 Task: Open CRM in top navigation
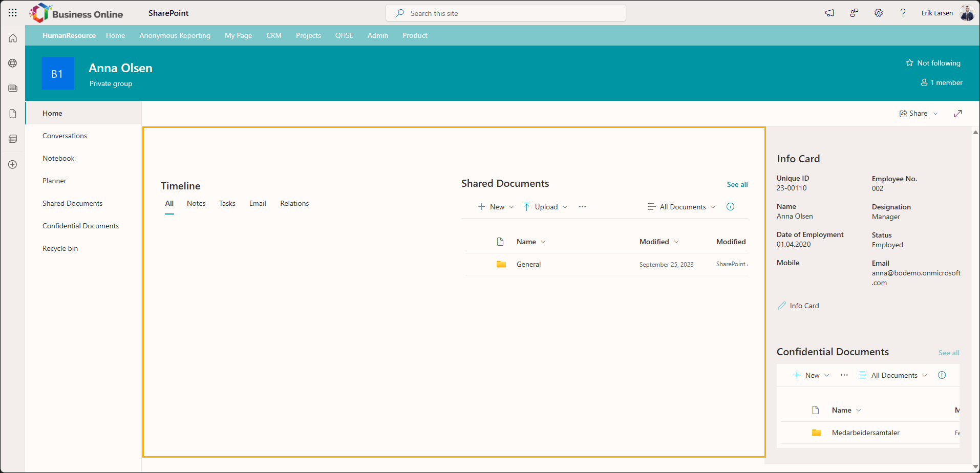[274, 35]
